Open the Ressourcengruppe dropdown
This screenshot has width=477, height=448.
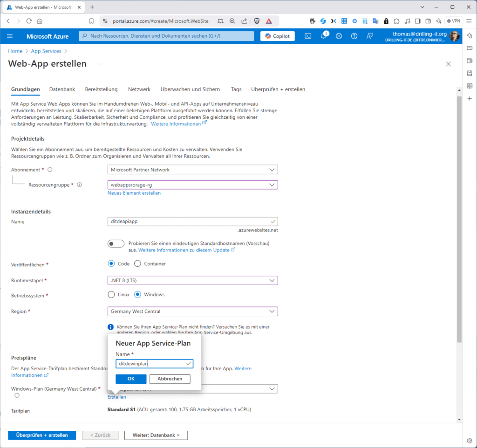pyautogui.click(x=192, y=184)
